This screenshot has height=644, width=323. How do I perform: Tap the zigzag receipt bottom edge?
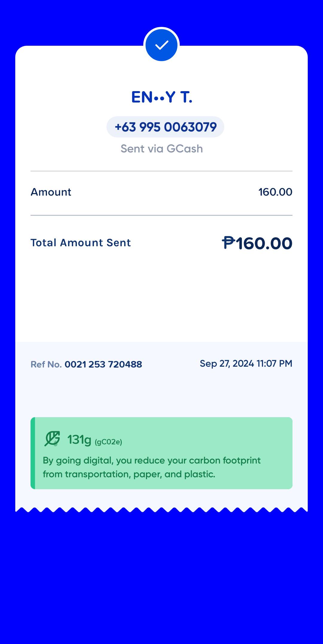161,509
